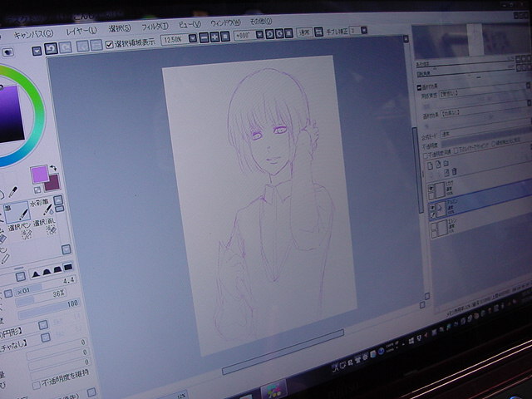Swap foreground and background colors arrow

tap(53, 168)
